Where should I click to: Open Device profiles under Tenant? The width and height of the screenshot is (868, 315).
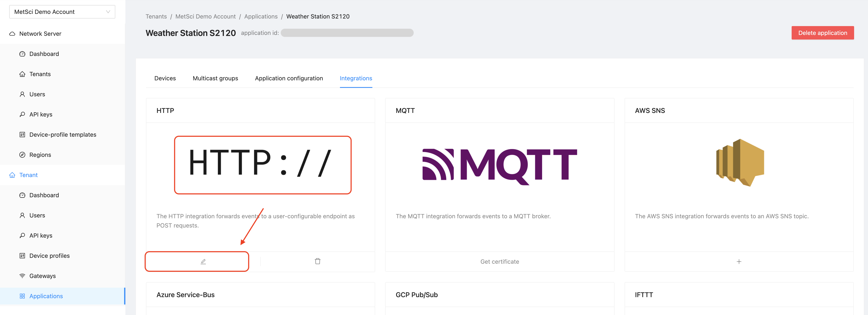coord(49,255)
